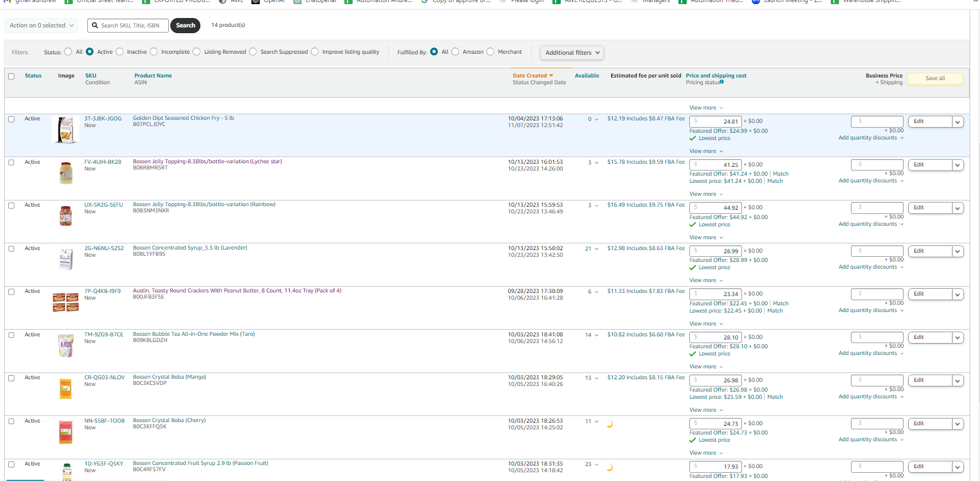Click Edit for the Lavender Concentrated Syrup
Screen dimensions: 980x481
pyautogui.click(x=930, y=251)
